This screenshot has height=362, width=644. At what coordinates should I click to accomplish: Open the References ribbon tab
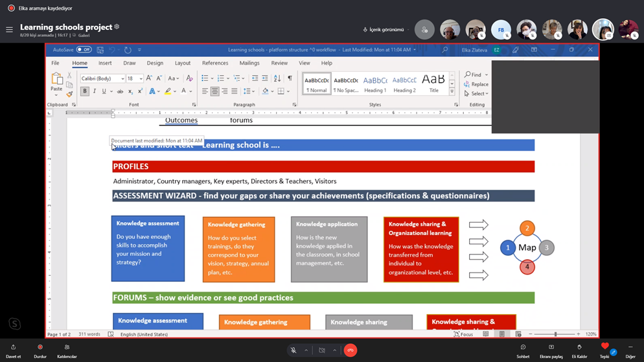214,63
